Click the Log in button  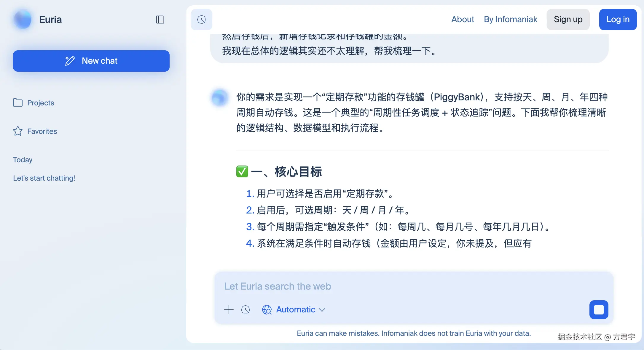point(618,19)
